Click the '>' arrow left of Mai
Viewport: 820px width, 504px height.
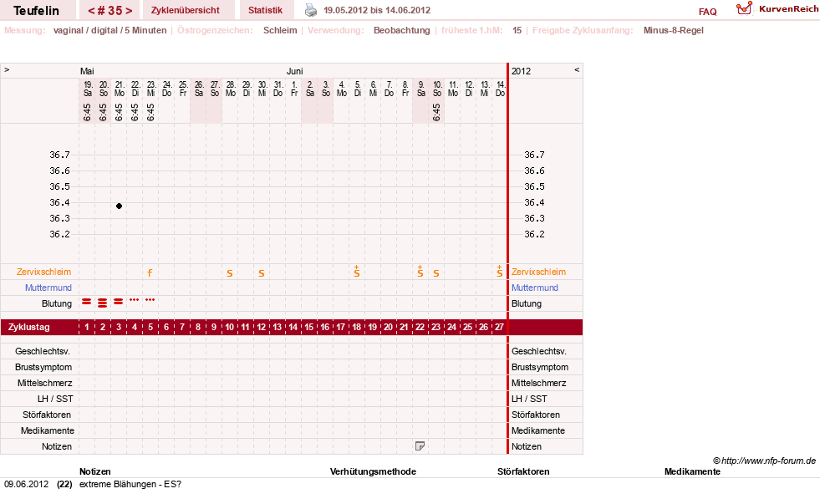(x=7, y=69)
